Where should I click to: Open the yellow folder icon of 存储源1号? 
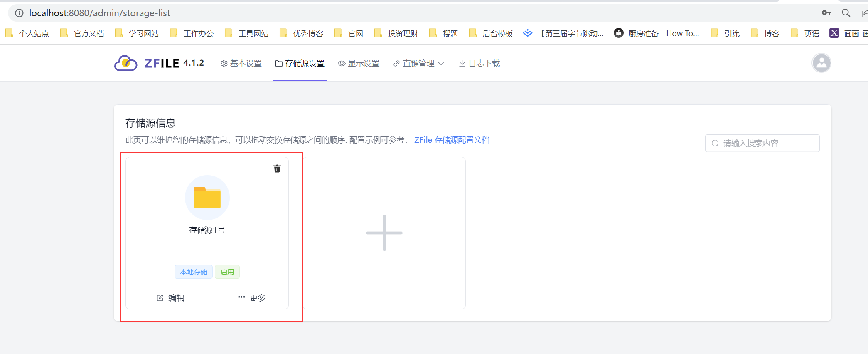[207, 198]
